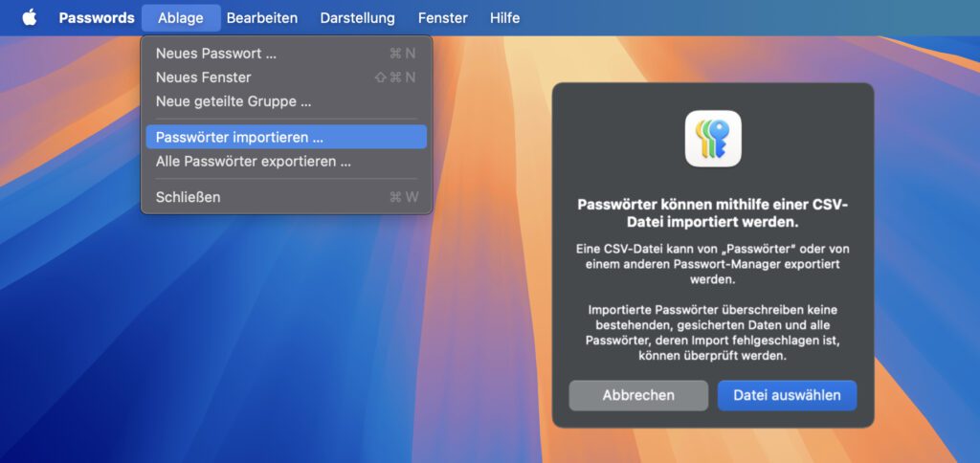
Task: Click the Passwords keys app icon in dialog
Action: pos(713,139)
